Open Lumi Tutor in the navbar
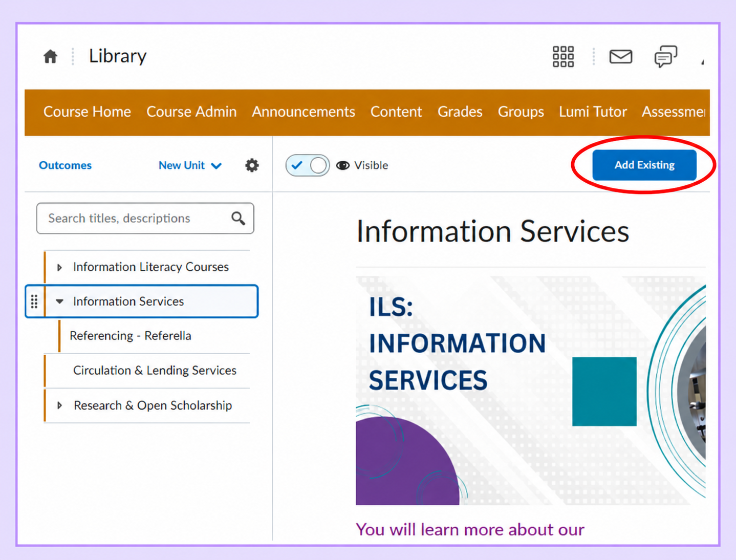Image resolution: width=736 pixels, height=560 pixels. (x=593, y=112)
